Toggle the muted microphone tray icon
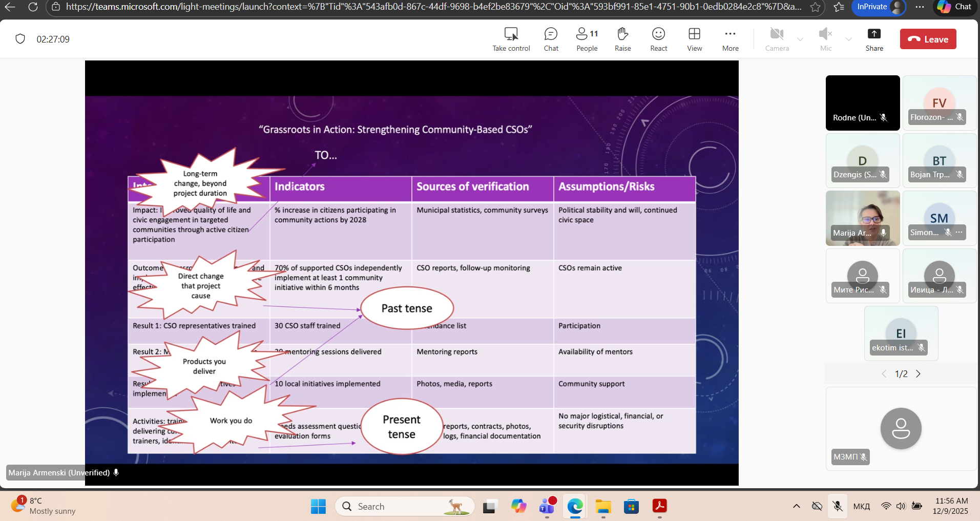Viewport: 980px width, 521px height. [838, 506]
